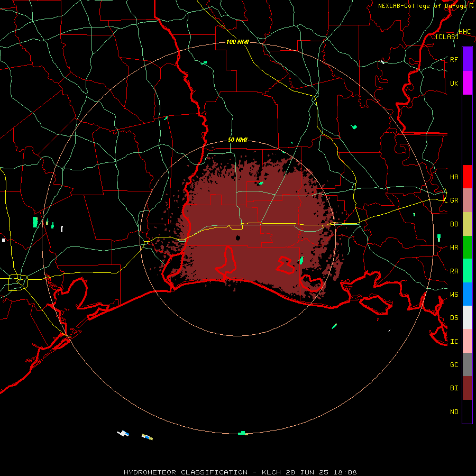The width and height of the screenshot is (476, 476).
Task: Click the DS legend label
Action: click(x=454, y=318)
